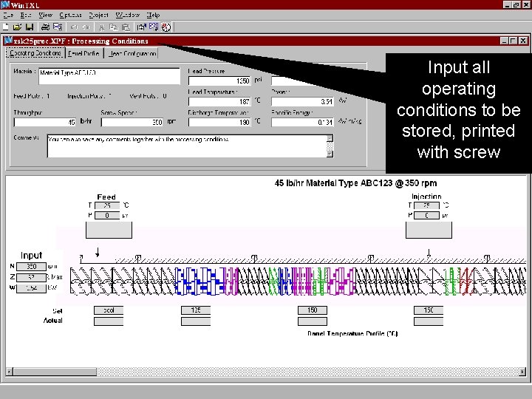Open the Help menu
The image size is (532, 399).
(153, 15)
